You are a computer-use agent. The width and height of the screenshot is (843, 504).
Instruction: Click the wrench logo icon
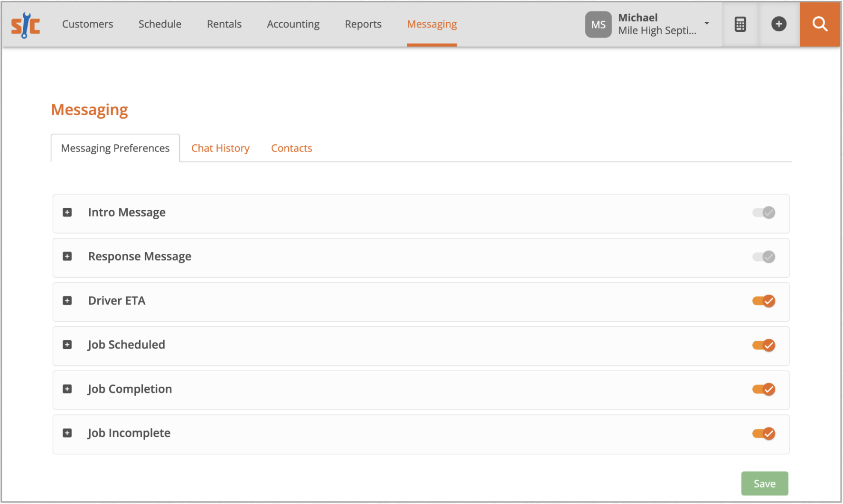coord(26,25)
